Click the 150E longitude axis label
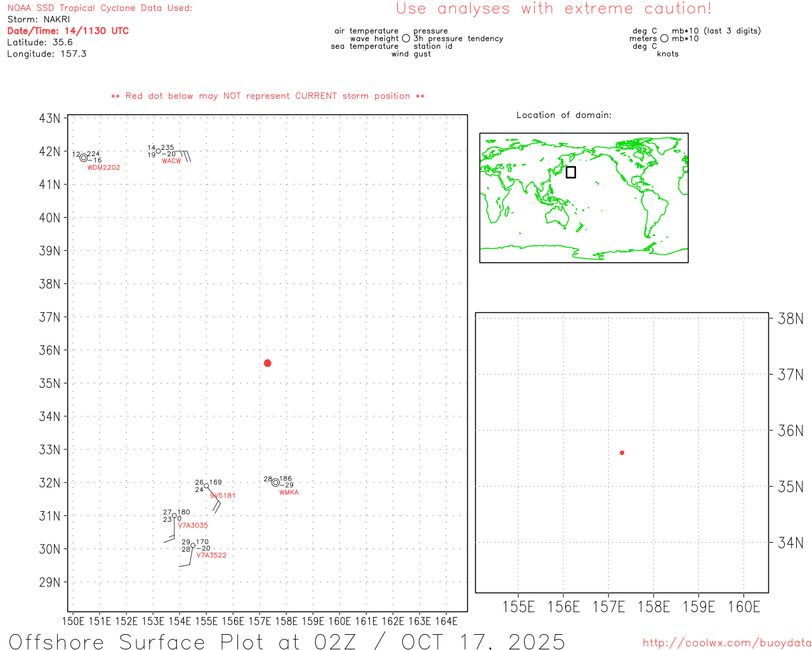Viewport: 812px width, 650px height. pyautogui.click(x=73, y=621)
